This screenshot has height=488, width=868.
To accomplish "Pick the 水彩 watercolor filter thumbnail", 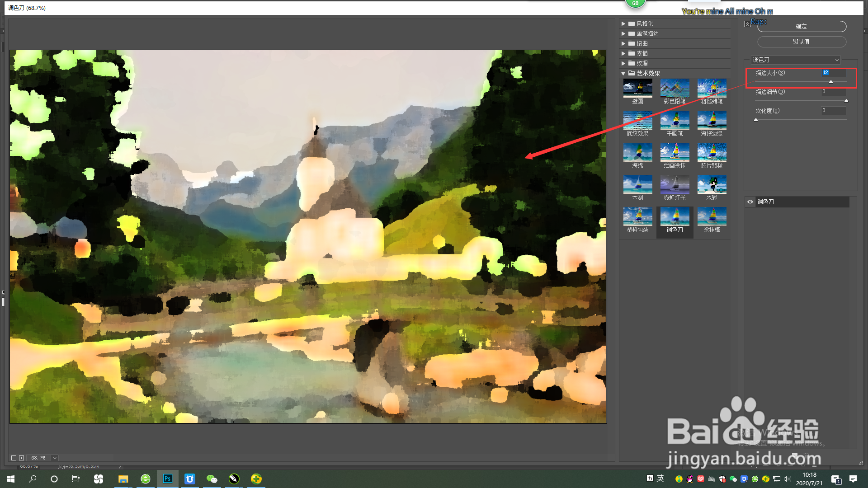I will 712,185.
